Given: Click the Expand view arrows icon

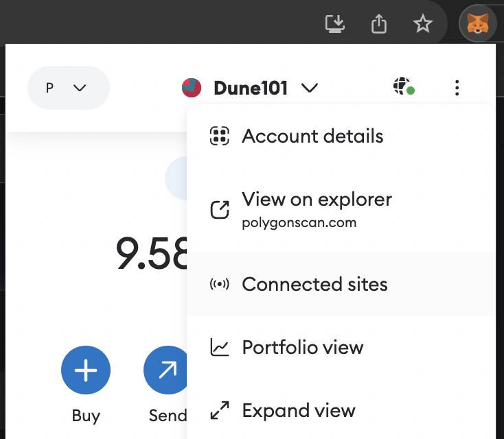Looking at the screenshot, I should [x=220, y=410].
